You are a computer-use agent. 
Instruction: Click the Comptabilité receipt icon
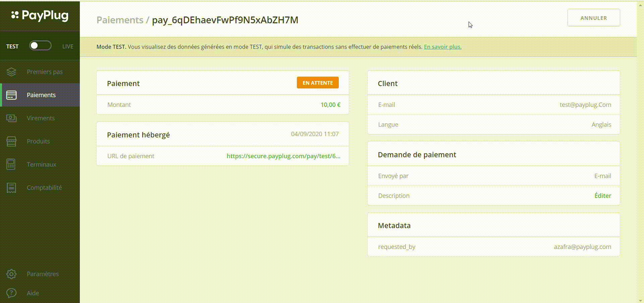(x=11, y=188)
